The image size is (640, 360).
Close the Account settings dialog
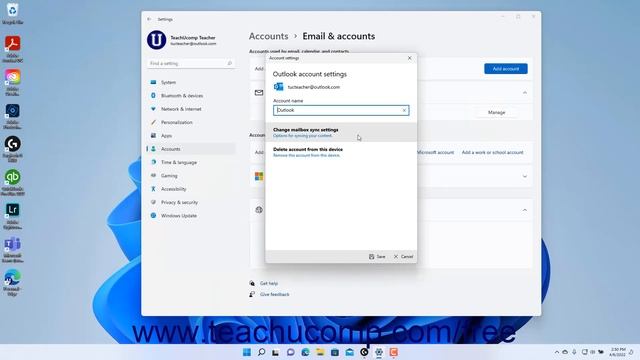(409, 58)
